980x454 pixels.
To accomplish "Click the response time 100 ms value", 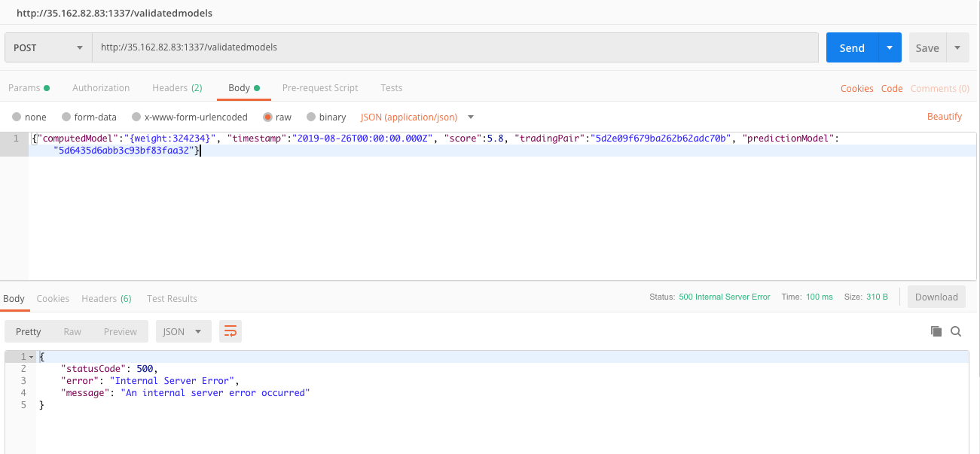I will (820, 297).
